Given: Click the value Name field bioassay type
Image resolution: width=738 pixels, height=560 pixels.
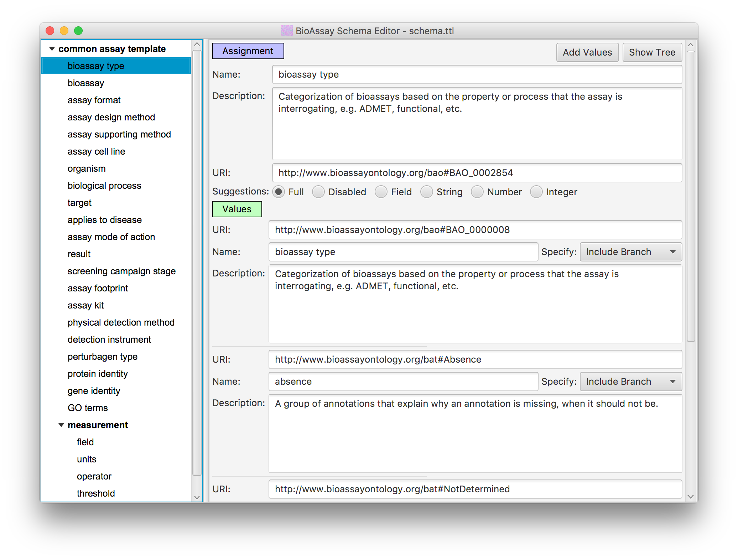Looking at the screenshot, I should (403, 252).
